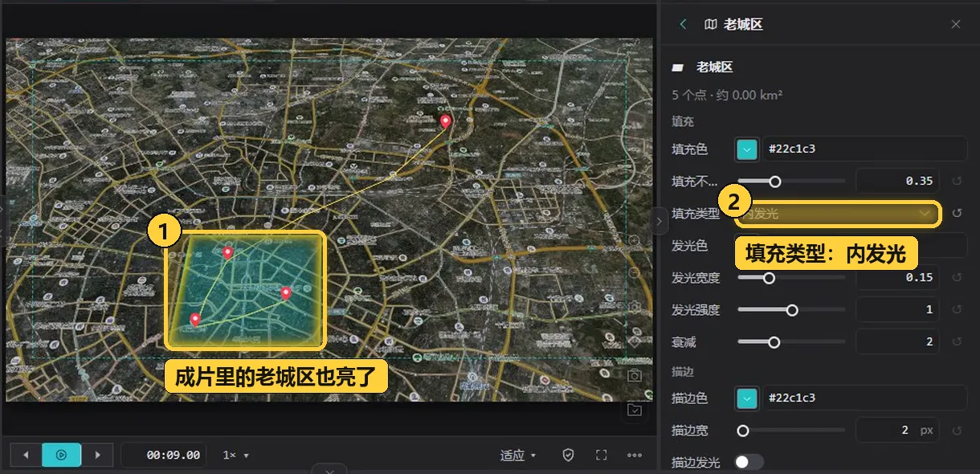The image size is (980, 474).
Task: Open the 1× playback speed dropdown
Action: click(235, 456)
